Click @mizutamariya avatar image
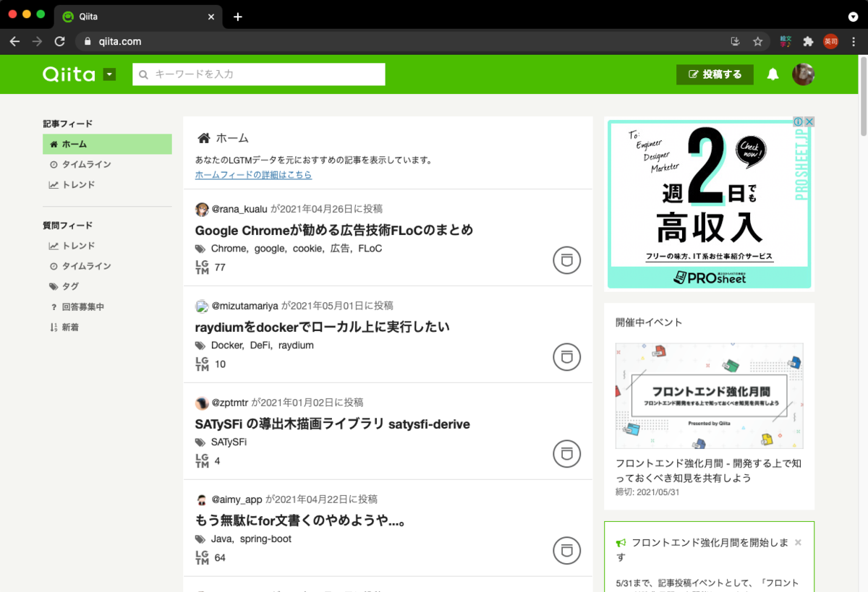Image resolution: width=868 pixels, height=592 pixels. tap(202, 306)
